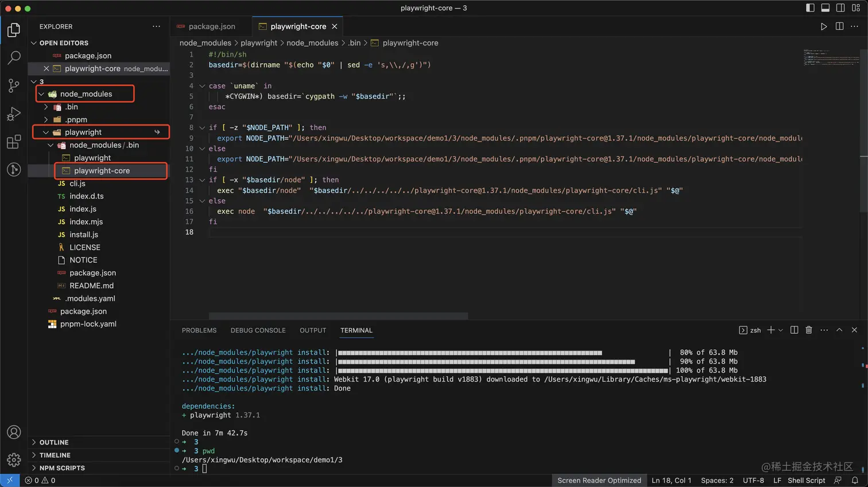Fold the if block at line 8

tap(202, 127)
